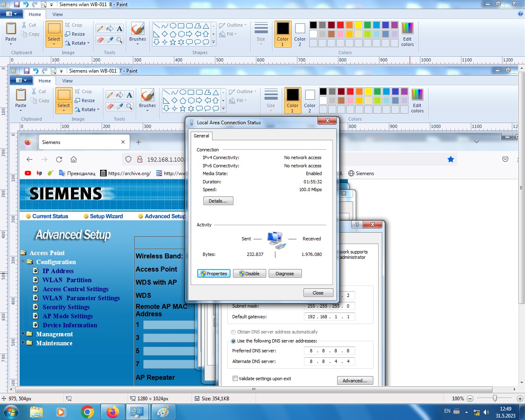The height and width of the screenshot is (420, 525).
Task: Launch Google Chrome from the taskbar
Action: tap(87, 412)
